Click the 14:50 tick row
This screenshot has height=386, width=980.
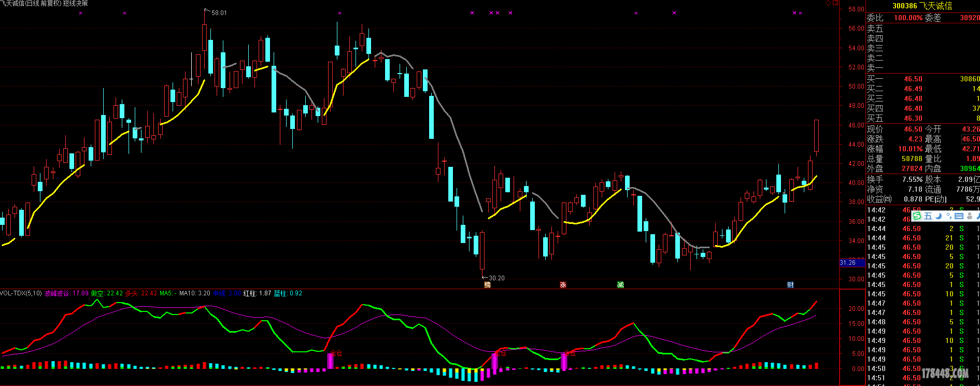pos(924,369)
